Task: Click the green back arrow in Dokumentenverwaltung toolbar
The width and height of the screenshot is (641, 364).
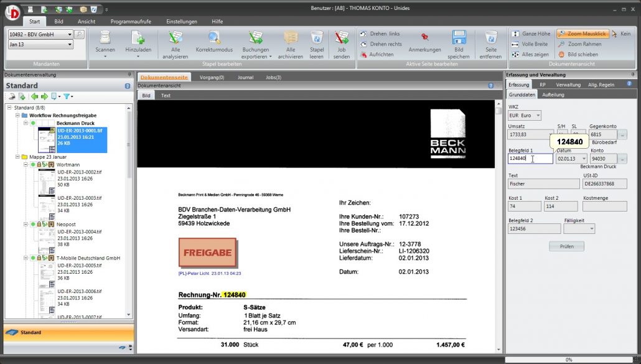Action: 35,96
